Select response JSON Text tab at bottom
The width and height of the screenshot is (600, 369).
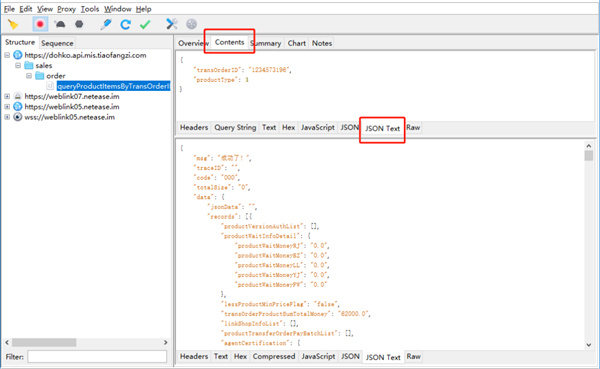click(x=383, y=357)
